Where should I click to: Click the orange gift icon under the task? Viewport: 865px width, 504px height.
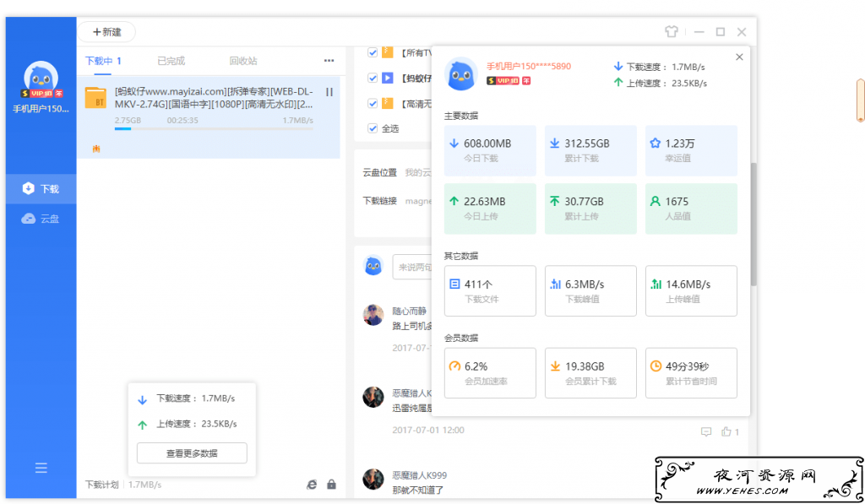96,149
